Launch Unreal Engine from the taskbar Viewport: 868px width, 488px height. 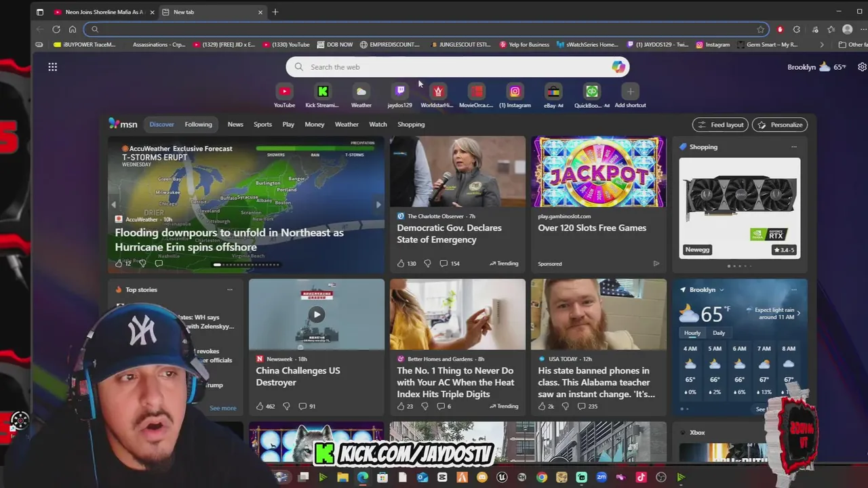[x=502, y=477]
